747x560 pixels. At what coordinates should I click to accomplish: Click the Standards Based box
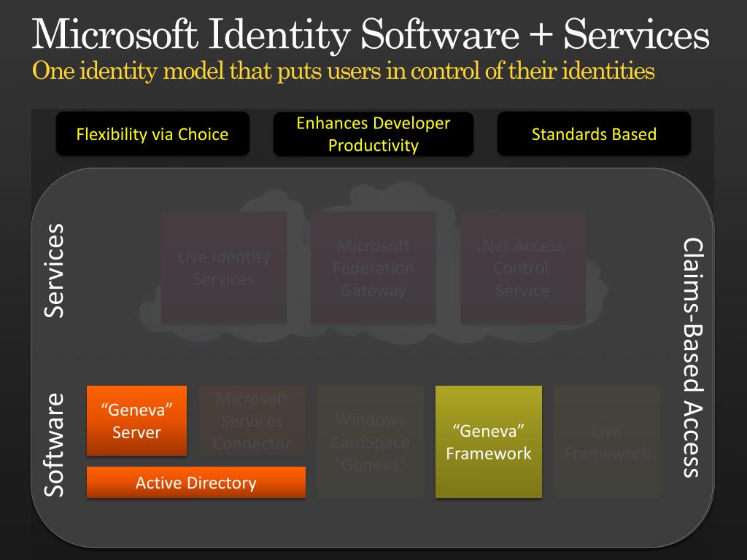pos(594,134)
